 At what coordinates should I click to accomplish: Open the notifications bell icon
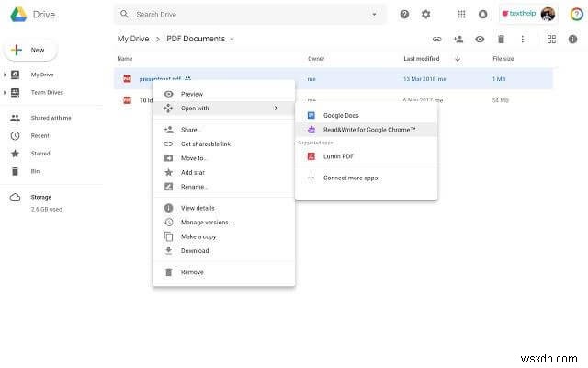pos(482,15)
